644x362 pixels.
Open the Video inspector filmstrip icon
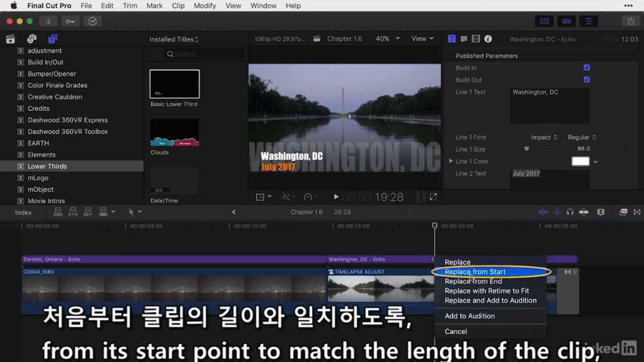[x=476, y=39]
